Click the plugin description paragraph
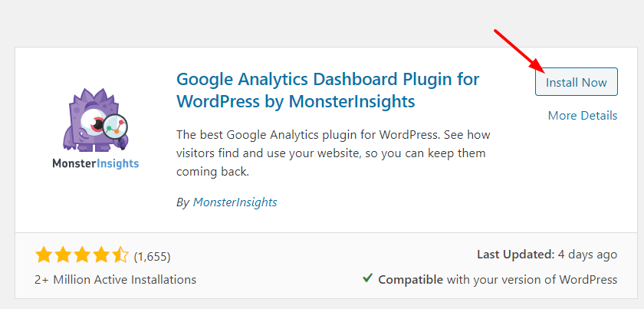The height and width of the screenshot is (309, 644). pos(333,153)
